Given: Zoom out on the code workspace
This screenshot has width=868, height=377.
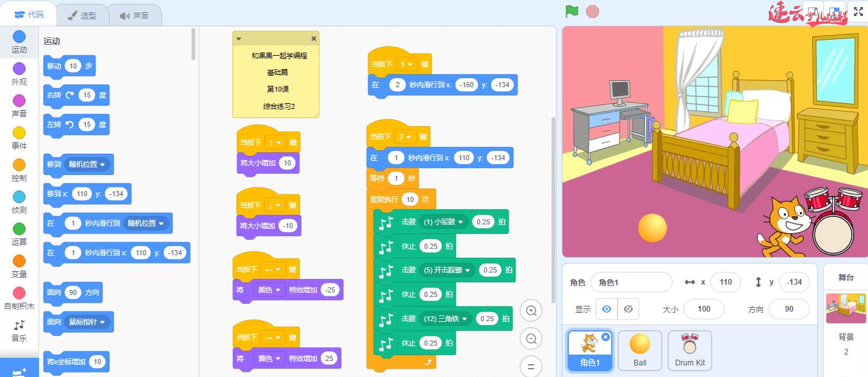Looking at the screenshot, I should pos(530,339).
